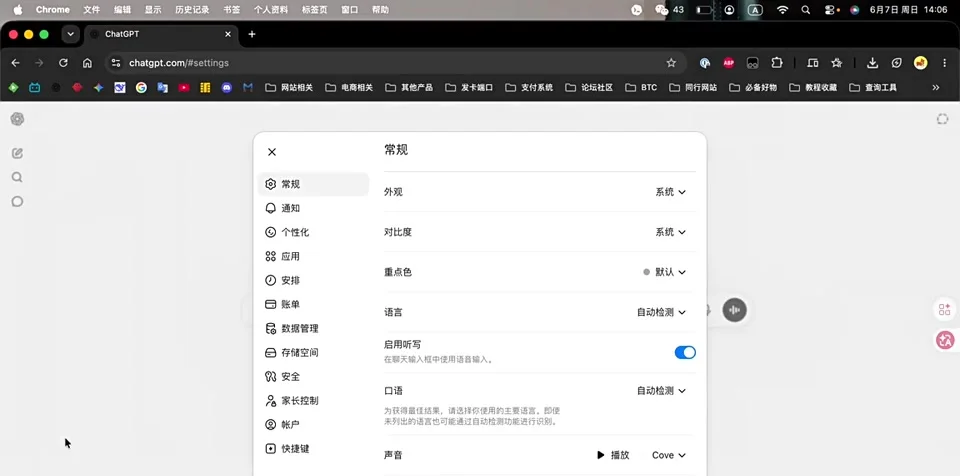
Task: Open the 文件 menu in the menu bar
Action: pyautogui.click(x=92, y=10)
